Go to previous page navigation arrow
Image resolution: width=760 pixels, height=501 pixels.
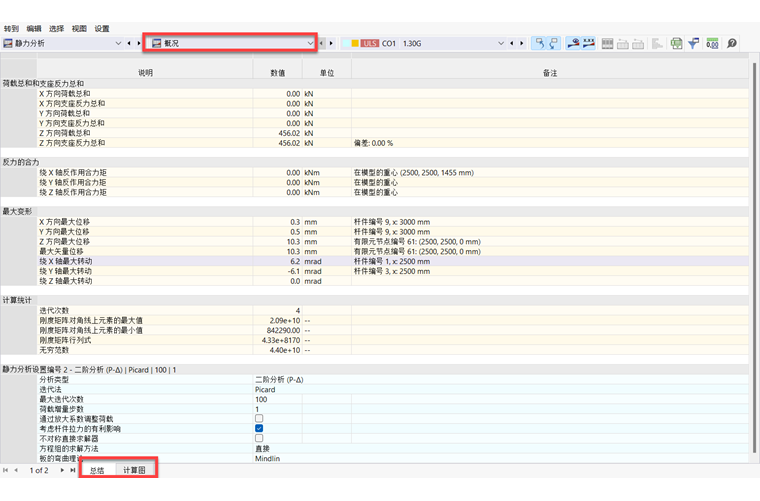pyautogui.click(x=16, y=470)
